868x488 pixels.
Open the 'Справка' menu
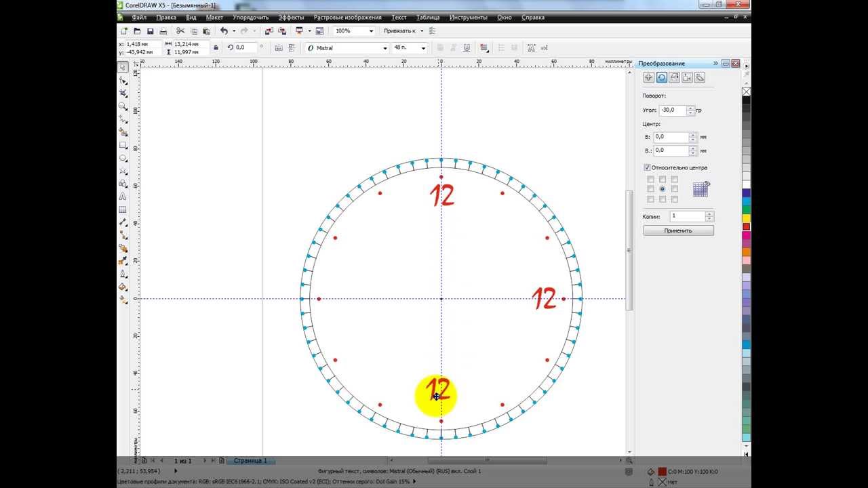(x=533, y=18)
